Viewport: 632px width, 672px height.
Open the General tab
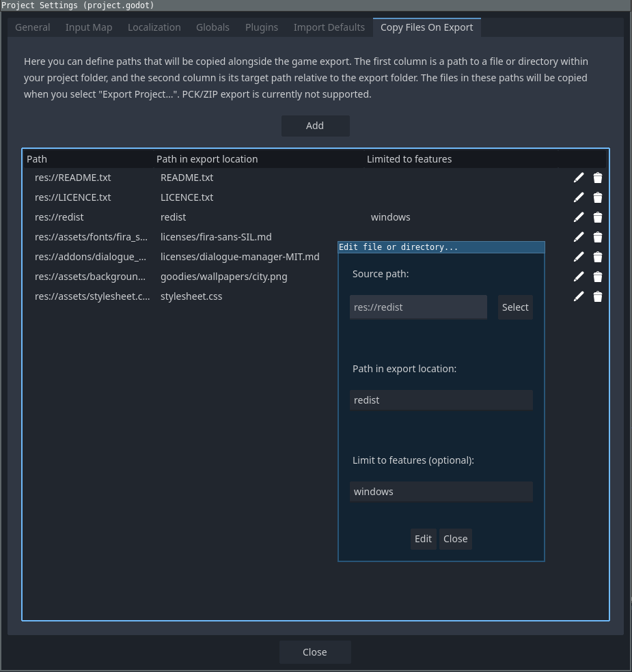(x=33, y=27)
